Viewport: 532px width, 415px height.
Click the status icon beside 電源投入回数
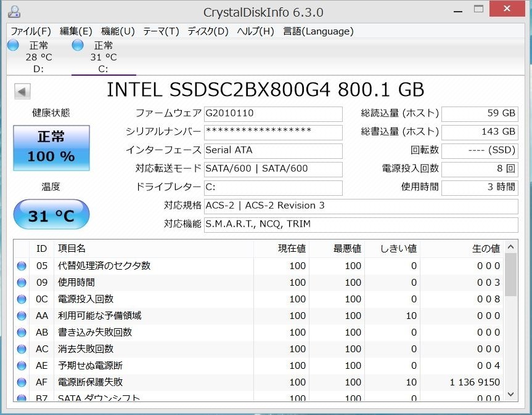click(x=21, y=299)
